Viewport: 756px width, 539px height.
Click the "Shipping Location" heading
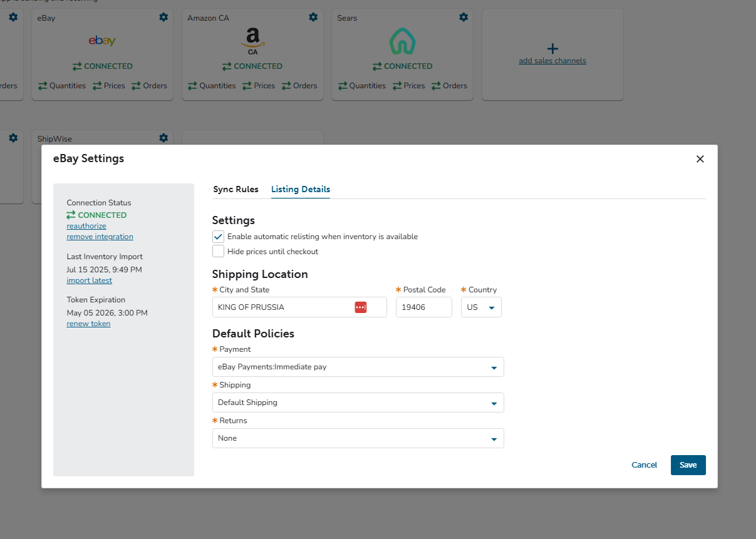[260, 274]
